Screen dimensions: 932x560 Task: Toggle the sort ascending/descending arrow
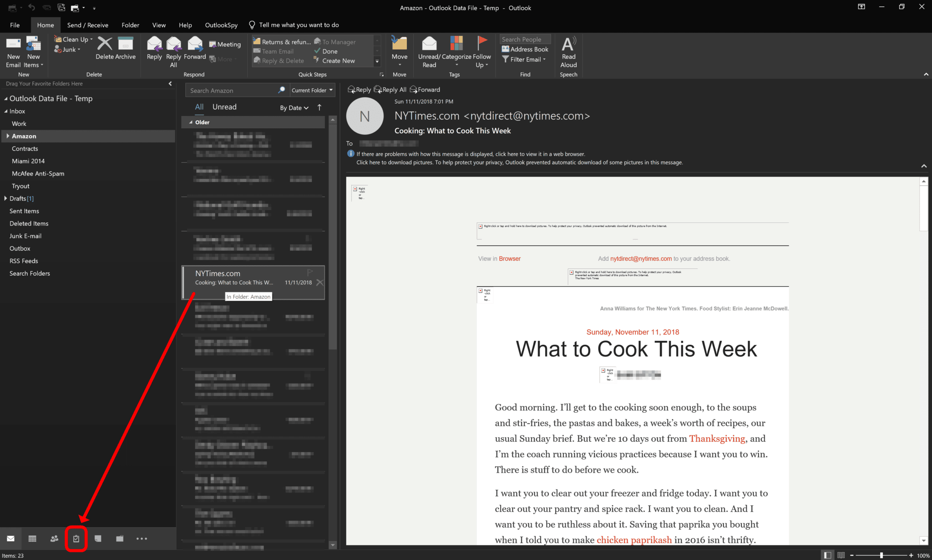click(319, 107)
